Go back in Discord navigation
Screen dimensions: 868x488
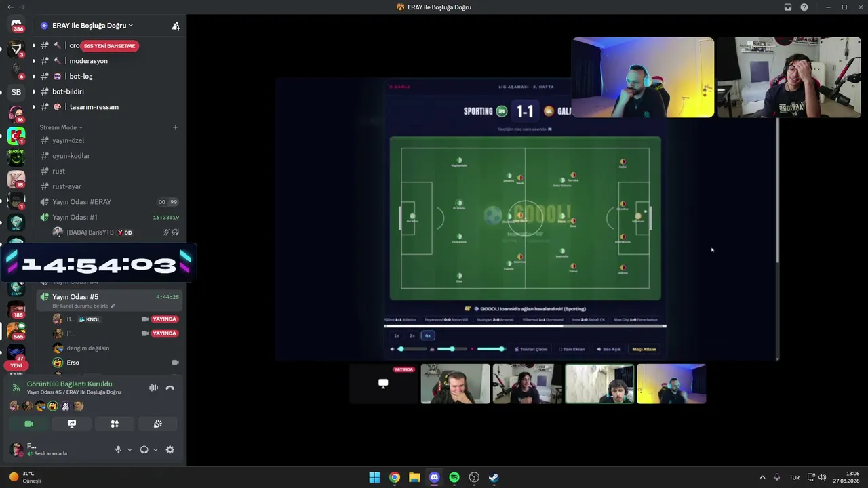(10, 7)
